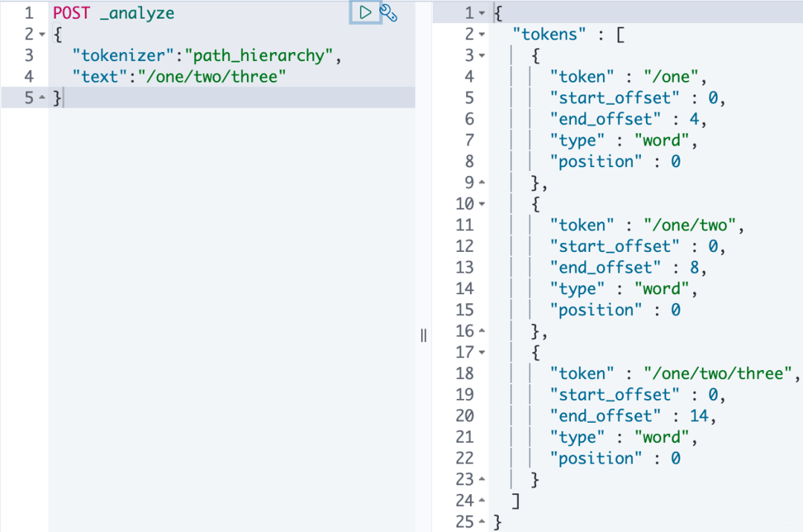Image resolution: width=803 pixels, height=532 pixels.
Task: Click the "/one/two/three" request value
Action: [x=212, y=77]
